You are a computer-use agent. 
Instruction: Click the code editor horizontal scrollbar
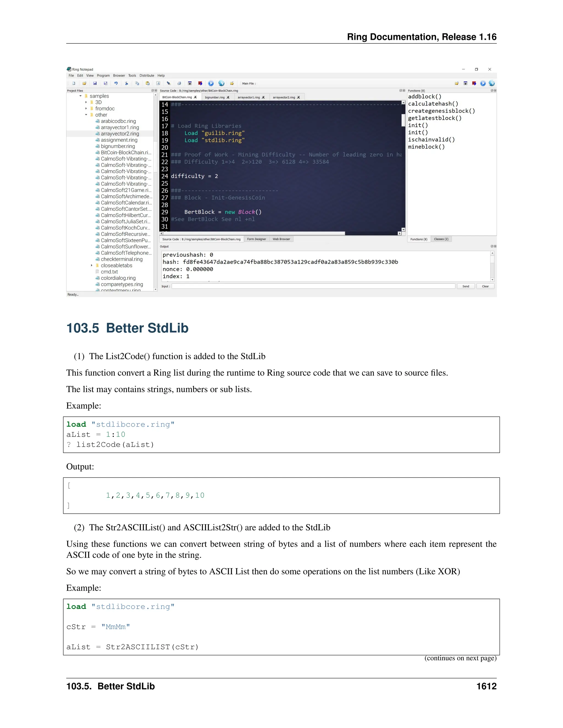click(253, 234)
